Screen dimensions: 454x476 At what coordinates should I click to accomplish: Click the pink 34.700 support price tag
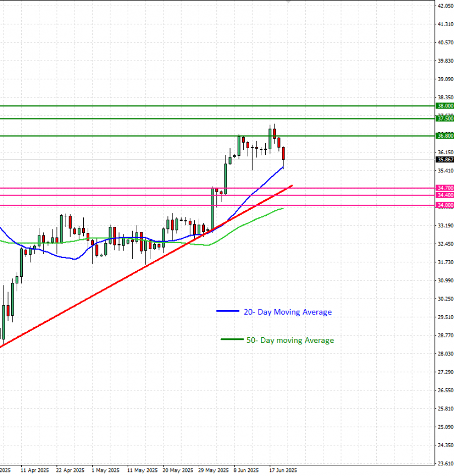[445, 188]
